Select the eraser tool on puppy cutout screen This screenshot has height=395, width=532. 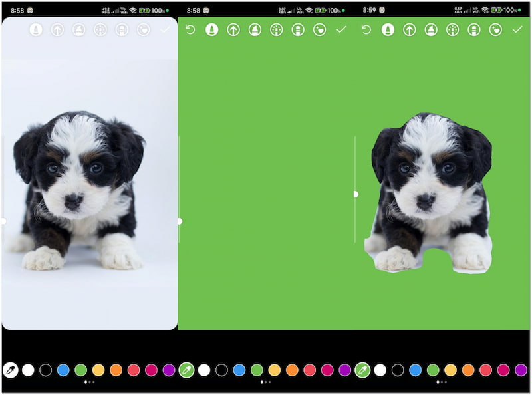(474, 30)
